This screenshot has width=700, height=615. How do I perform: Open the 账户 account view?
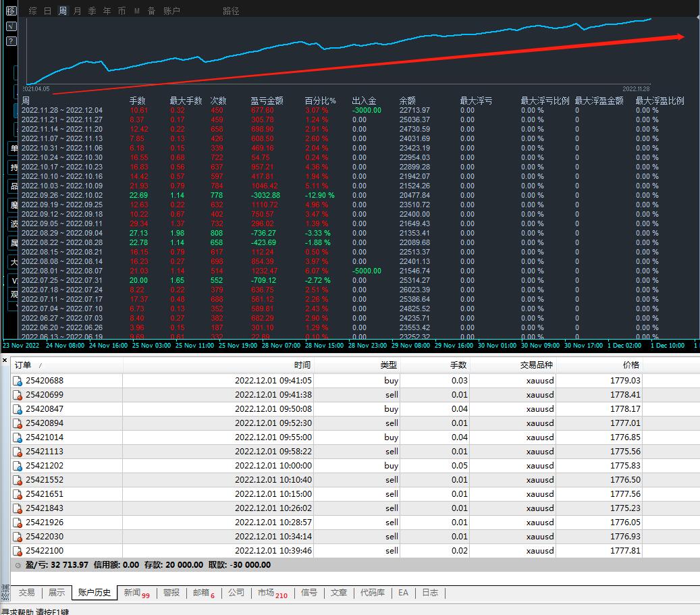[171, 11]
